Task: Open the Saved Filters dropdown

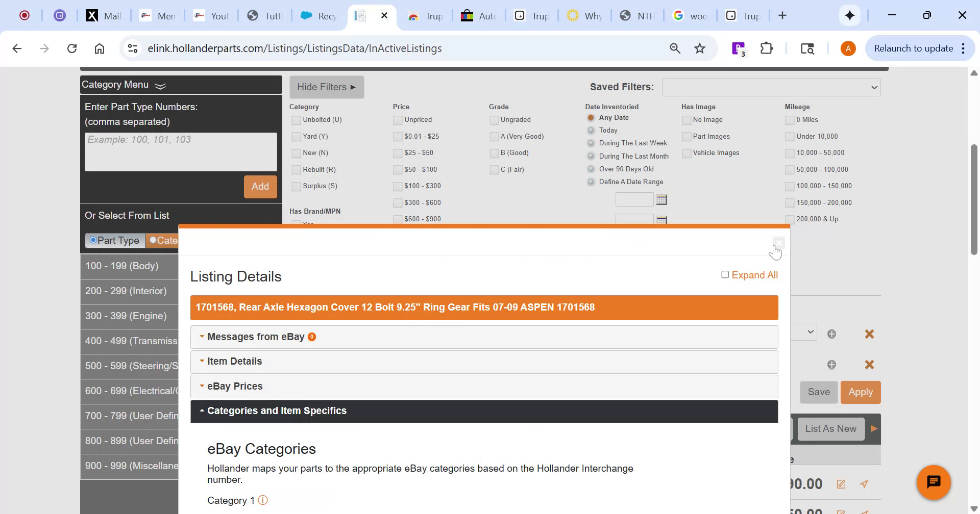Action: [x=771, y=87]
